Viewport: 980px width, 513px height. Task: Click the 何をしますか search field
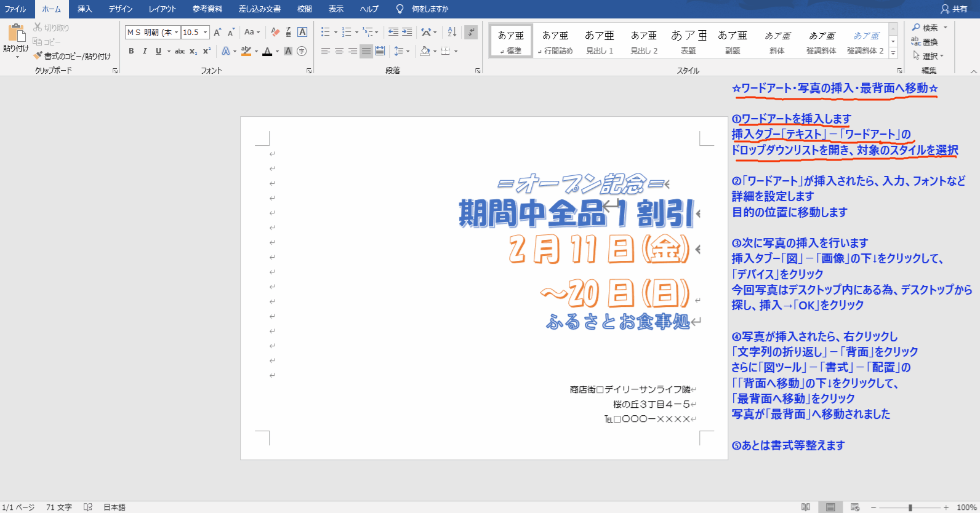(430, 9)
